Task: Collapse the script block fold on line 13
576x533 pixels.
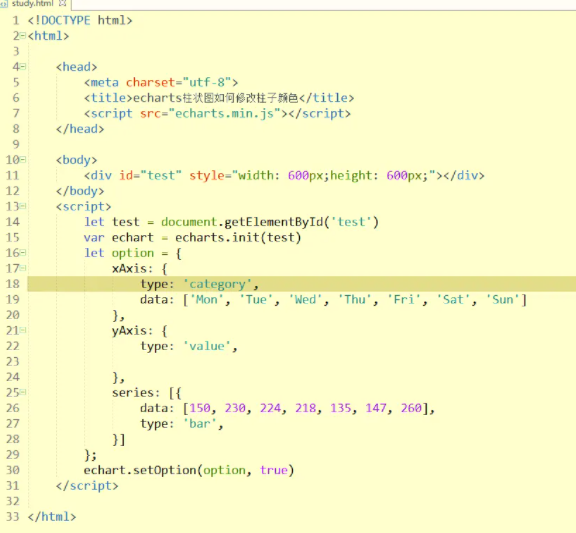Action: click(x=23, y=206)
